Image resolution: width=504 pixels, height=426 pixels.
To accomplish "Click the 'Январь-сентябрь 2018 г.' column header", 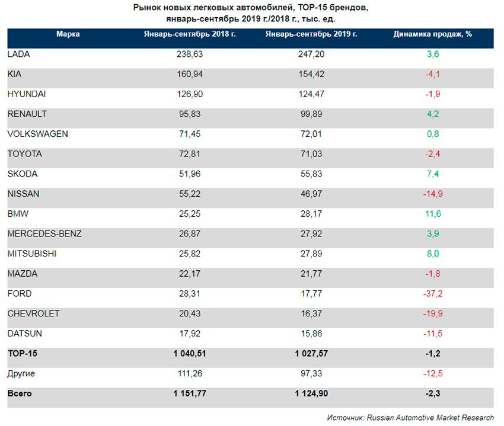I will (190, 34).
